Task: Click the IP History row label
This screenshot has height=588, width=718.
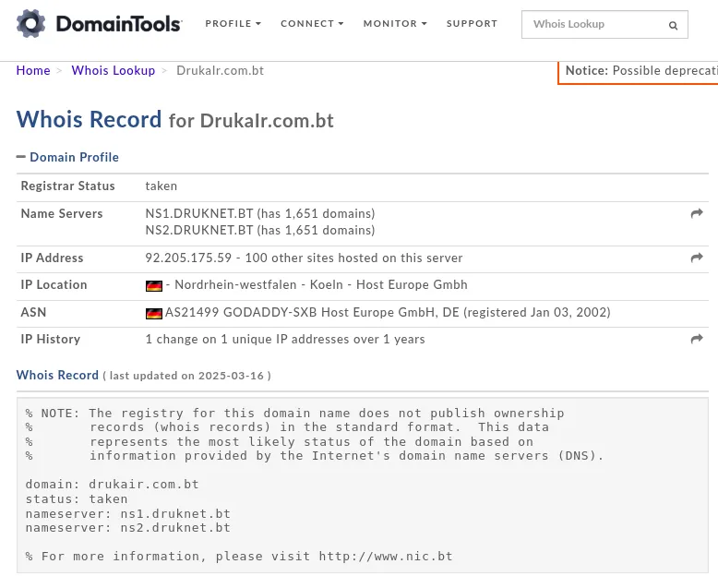Action: click(51, 340)
